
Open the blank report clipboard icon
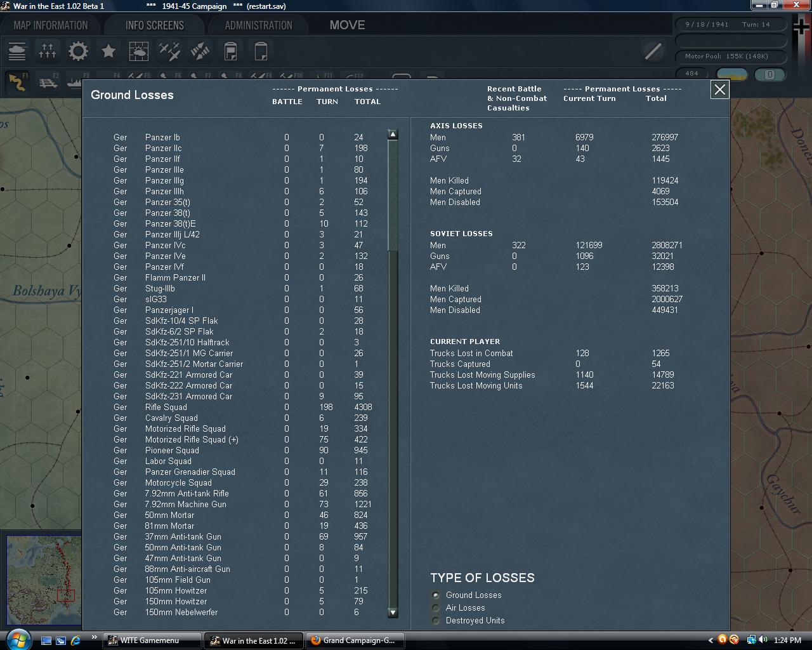coord(261,51)
